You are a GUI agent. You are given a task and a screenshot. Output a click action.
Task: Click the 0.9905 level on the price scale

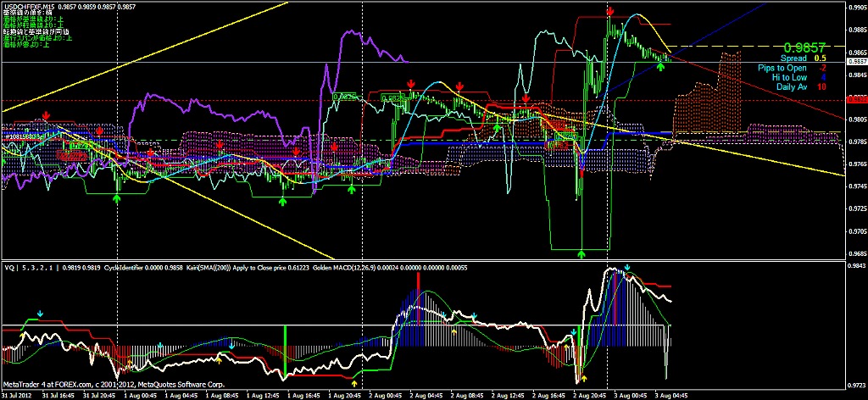pyautogui.click(x=857, y=7)
